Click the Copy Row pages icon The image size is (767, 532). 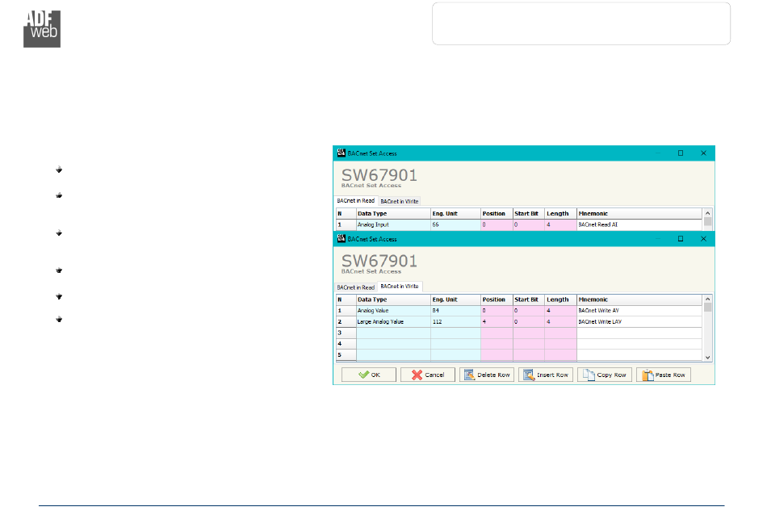click(x=589, y=375)
